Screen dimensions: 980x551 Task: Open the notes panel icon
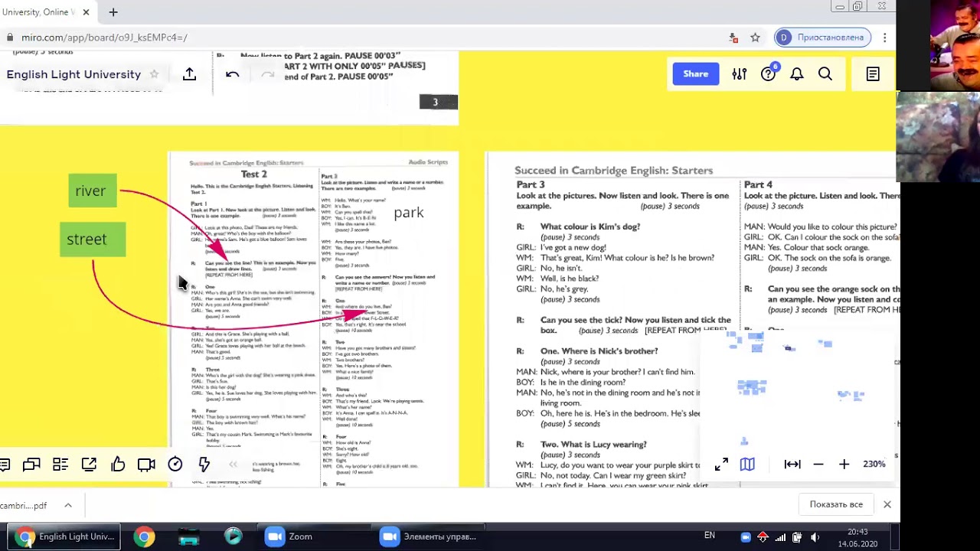tap(873, 74)
